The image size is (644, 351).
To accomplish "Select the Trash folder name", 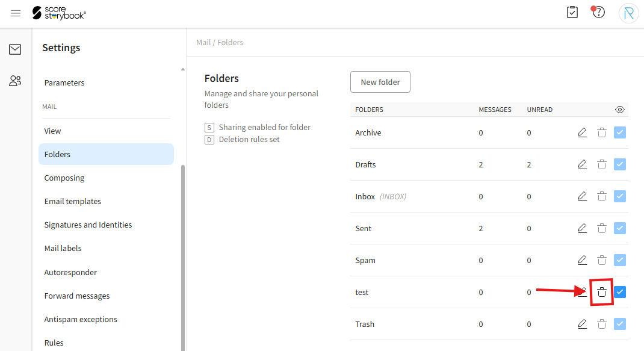I will pyautogui.click(x=365, y=324).
